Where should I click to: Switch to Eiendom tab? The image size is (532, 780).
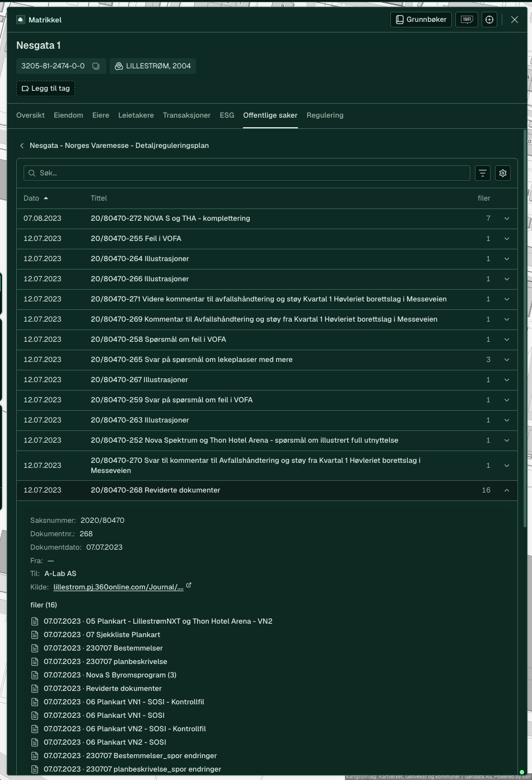pos(68,115)
